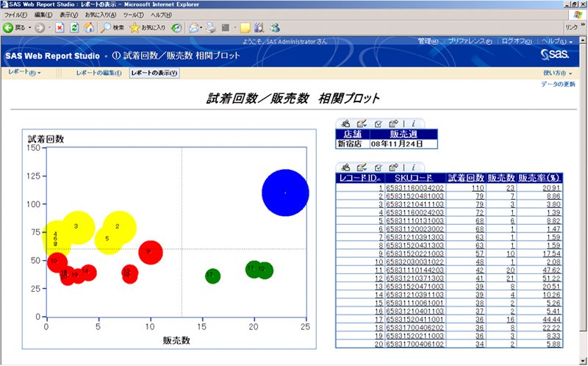
Task: Click the checkmark icon above the 店舗 table
Action: point(378,123)
